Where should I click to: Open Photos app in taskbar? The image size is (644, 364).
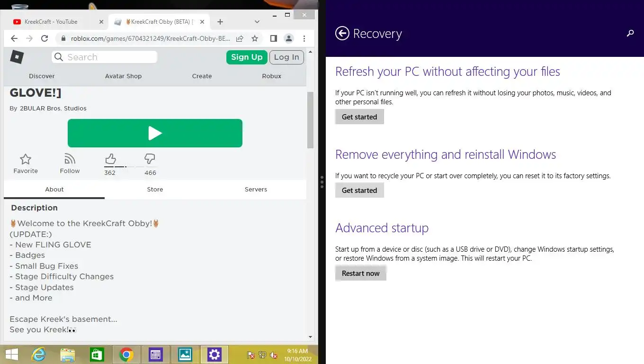point(185,355)
